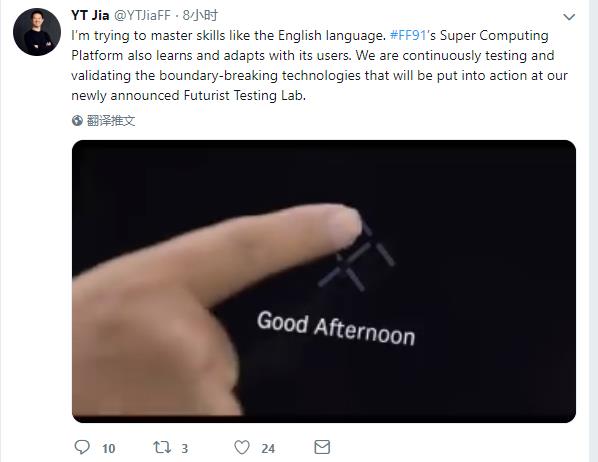The height and width of the screenshot is (462, 598).
Task: Open the 8小时 timestamp permalink
Action: [x=200, y=15]
